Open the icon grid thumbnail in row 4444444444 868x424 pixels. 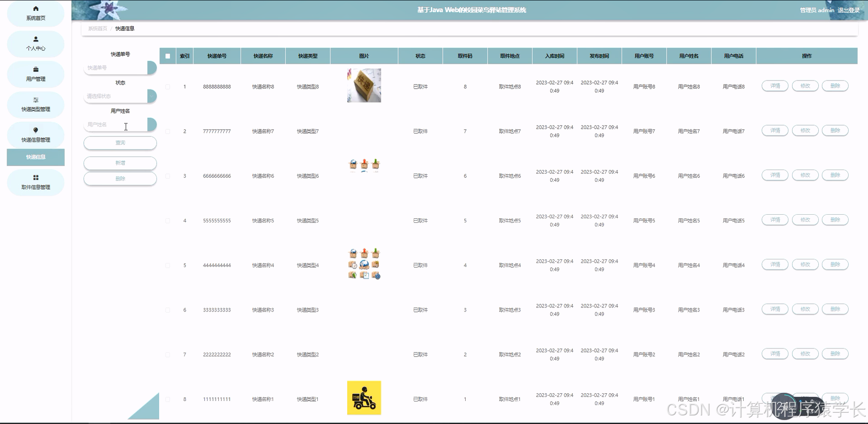(364, 264)
